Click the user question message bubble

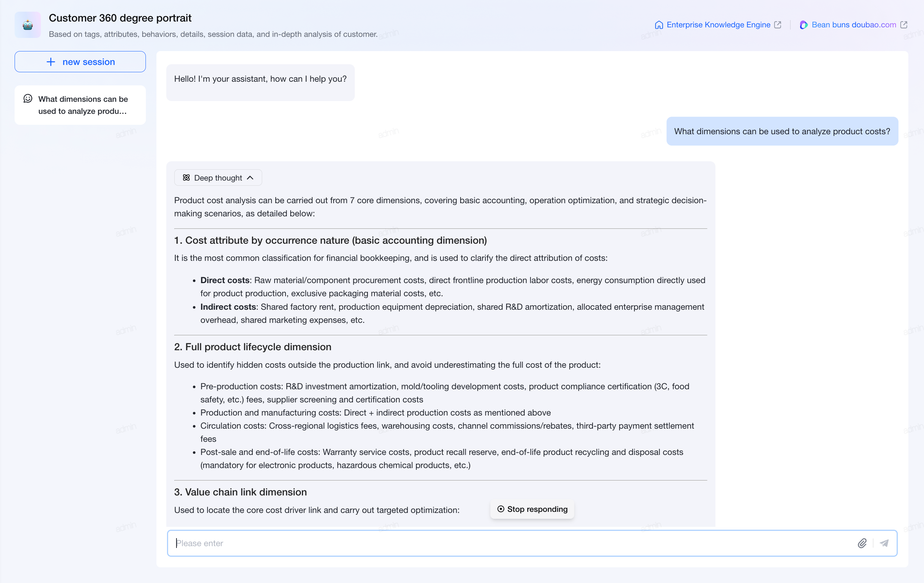pos(782,131)
